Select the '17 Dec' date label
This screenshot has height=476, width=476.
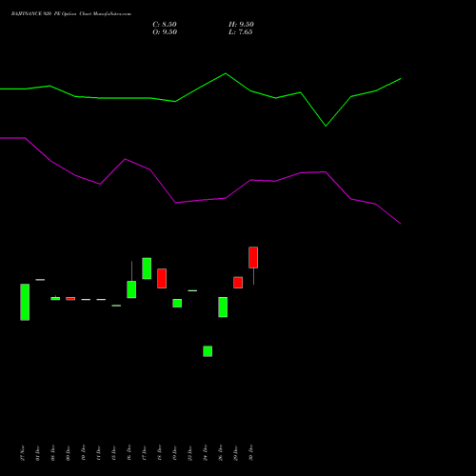click(144, 453)
